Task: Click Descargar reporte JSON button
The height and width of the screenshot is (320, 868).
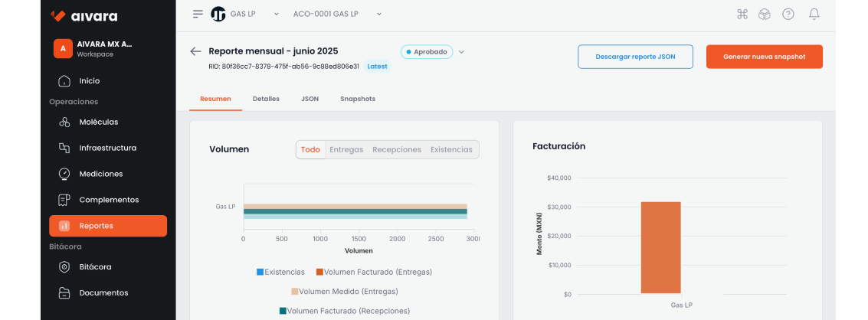Action: (635, 57)
